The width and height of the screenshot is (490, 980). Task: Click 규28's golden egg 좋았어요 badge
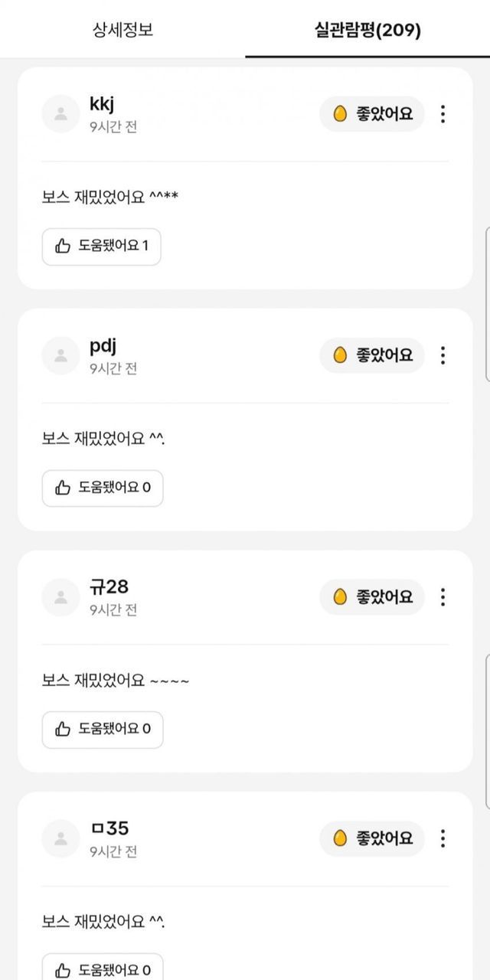[x=372, y=596]
